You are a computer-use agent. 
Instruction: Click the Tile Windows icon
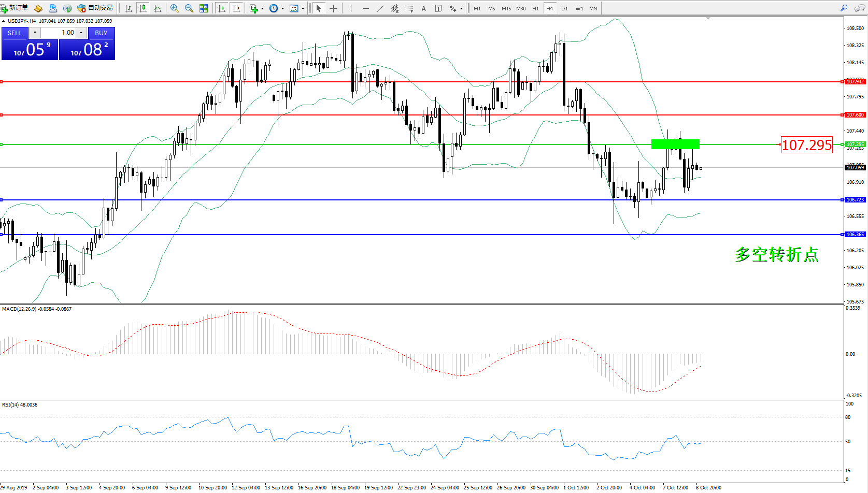coord(204,8)
